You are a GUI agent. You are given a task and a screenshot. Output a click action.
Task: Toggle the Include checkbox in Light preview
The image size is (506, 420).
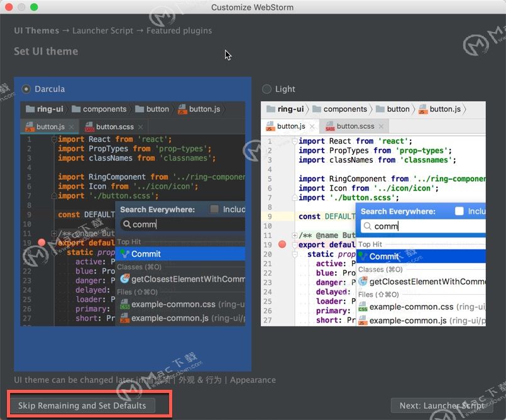point(459,211)
